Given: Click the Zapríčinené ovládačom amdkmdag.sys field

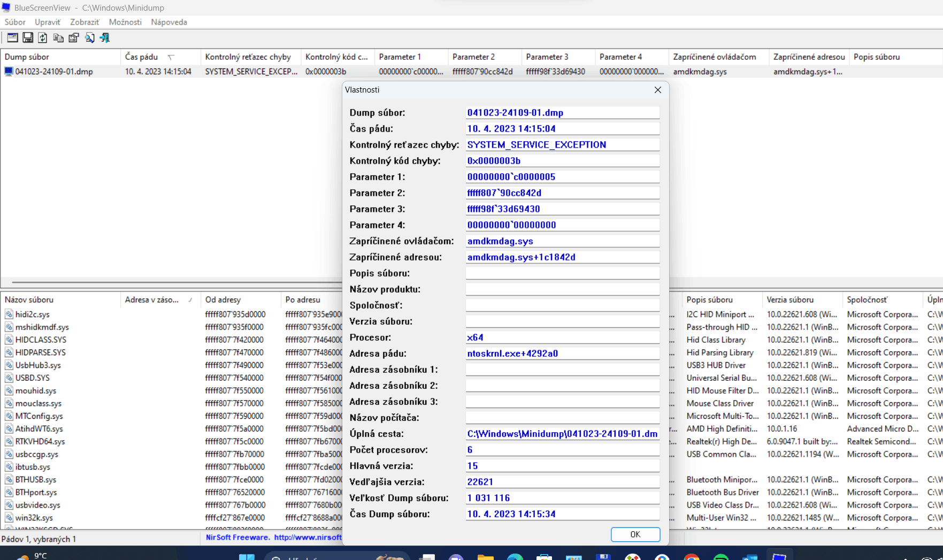Looking at the screenshot, I should (x=563, y=241).
